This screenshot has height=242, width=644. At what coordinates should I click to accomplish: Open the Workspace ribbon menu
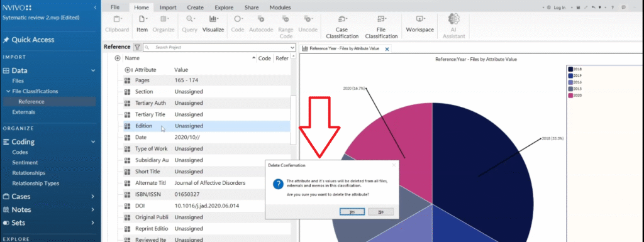coord(419,24)
